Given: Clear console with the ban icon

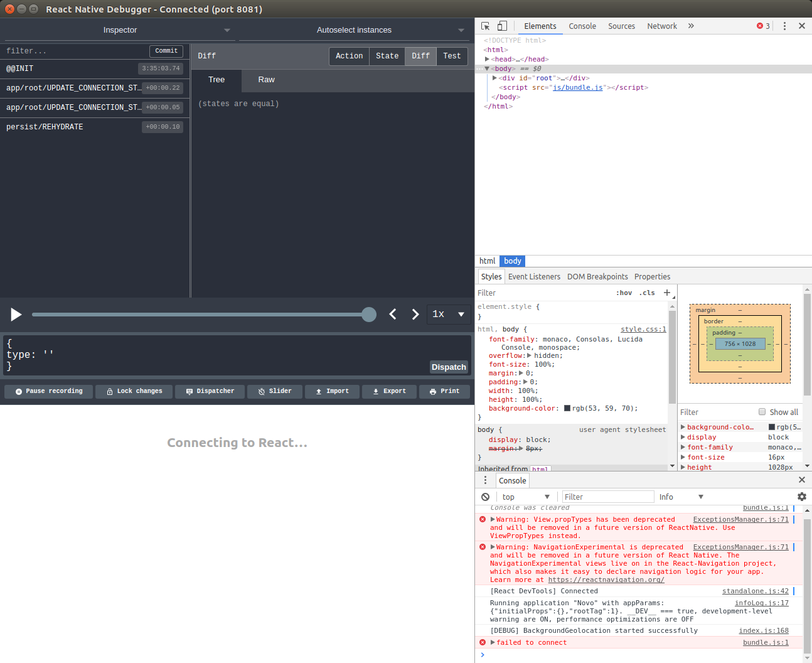Looking at the screenshot, I should pos(485,497).
